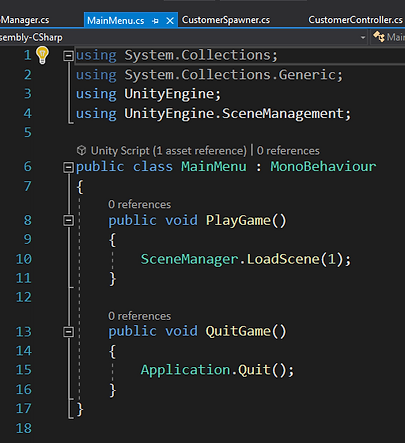Screen dimensions: 405x443
Task: Switch to CustomerSpawner.cs tab
Action: pos(226,20)
